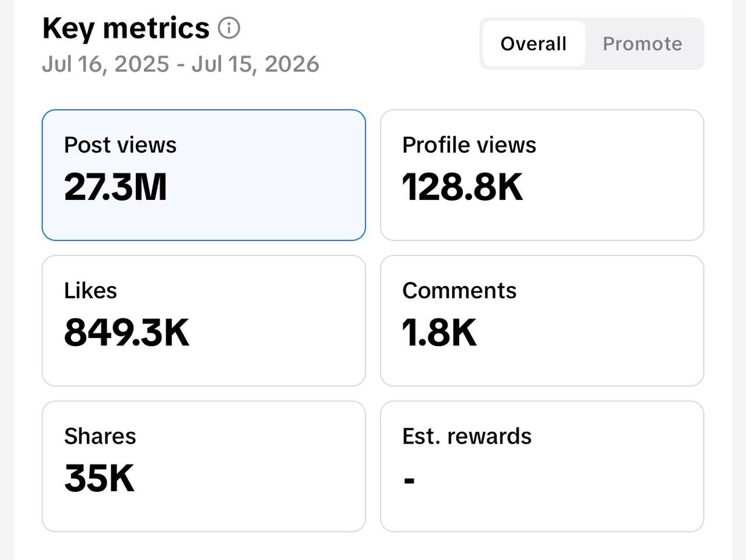Click the 128.8K profile views value
This screenshot has width=746, height=560.
click(x=463, y=187)
